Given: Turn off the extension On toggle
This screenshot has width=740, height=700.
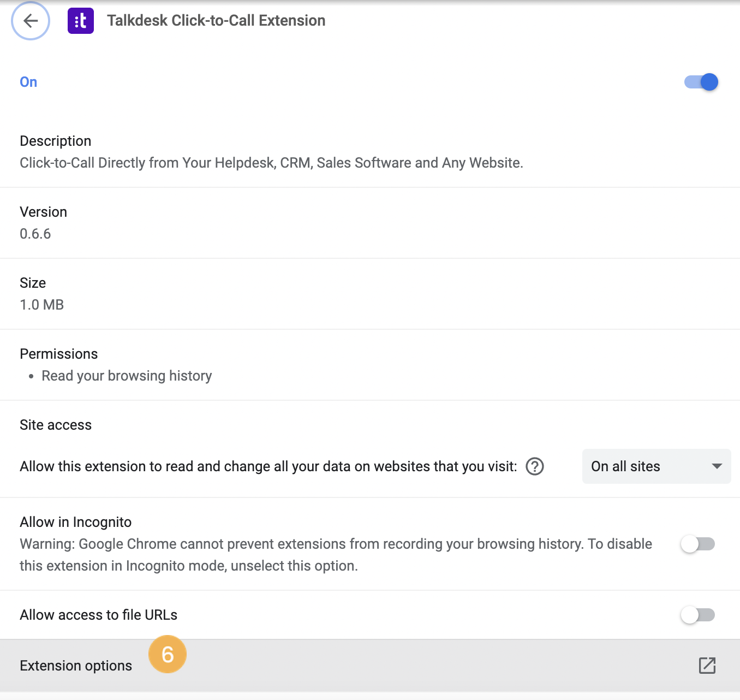Looking at the screenshot, I should (701, 82).
